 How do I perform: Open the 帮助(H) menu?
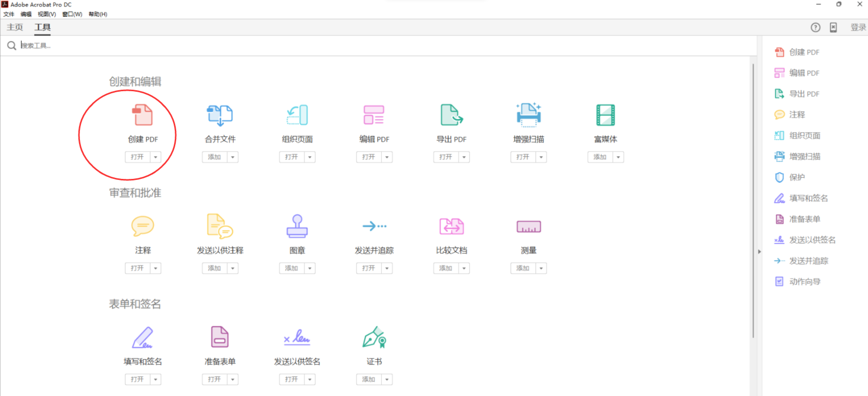click(98, 14)
